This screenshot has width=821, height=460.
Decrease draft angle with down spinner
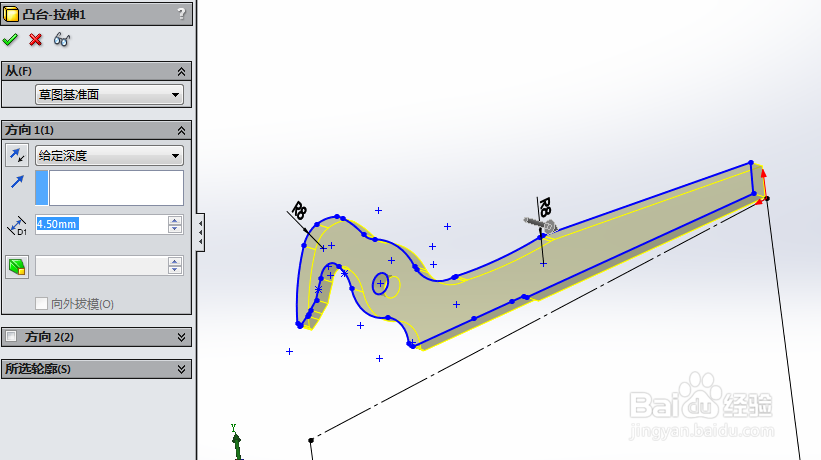175,270
